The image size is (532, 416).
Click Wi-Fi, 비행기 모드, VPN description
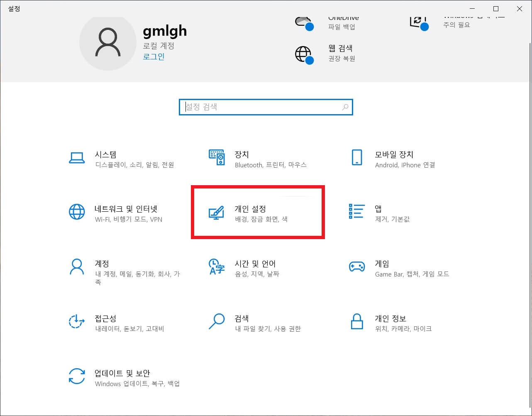coord(129,219)
